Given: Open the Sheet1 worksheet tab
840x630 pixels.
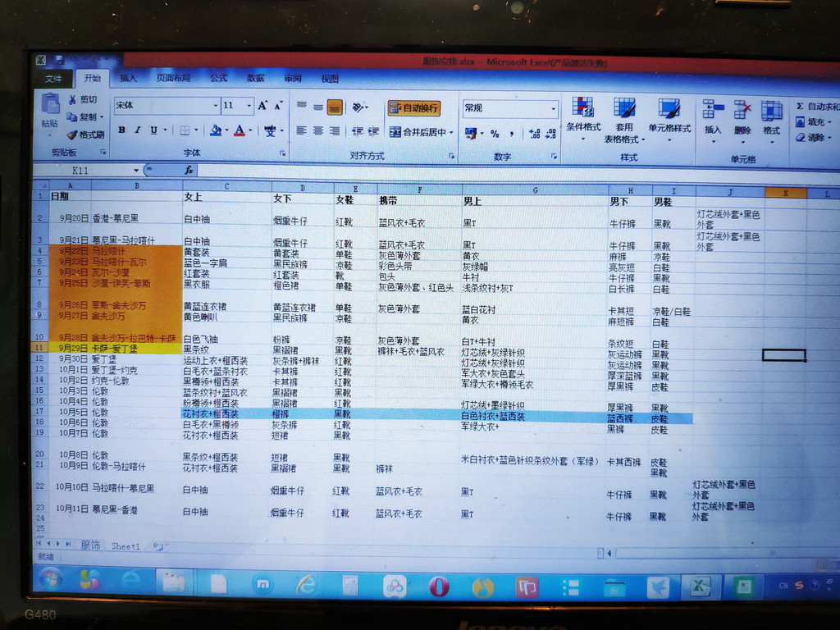Looking at the screenshot, I should pyautogui.click(x=126, y=546).
